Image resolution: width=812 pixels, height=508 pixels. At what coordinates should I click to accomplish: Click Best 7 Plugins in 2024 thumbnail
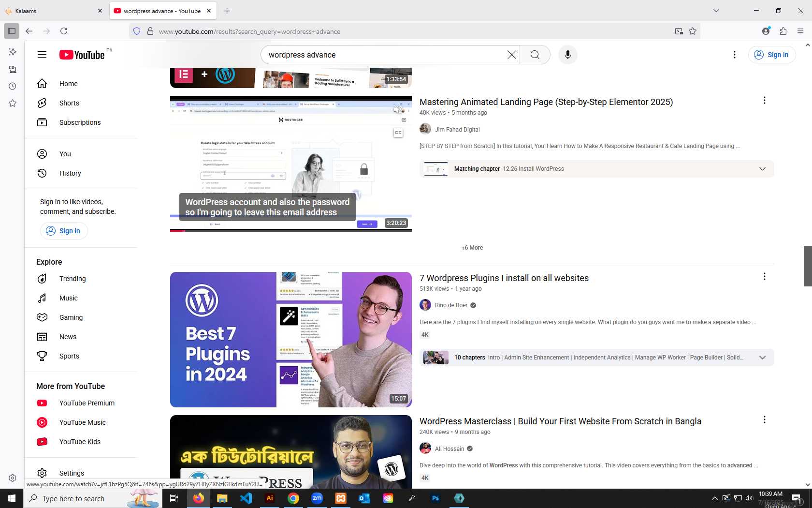coord(291,340)
